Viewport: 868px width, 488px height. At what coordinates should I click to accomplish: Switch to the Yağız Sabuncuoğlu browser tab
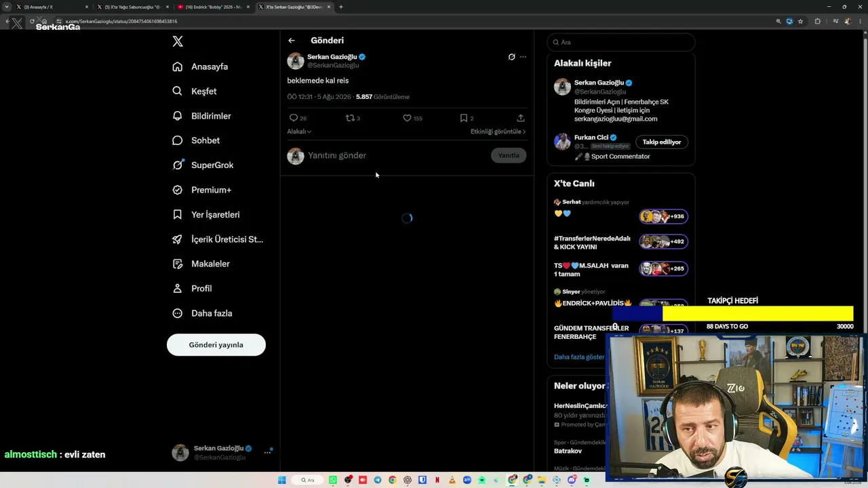[132, 7]
